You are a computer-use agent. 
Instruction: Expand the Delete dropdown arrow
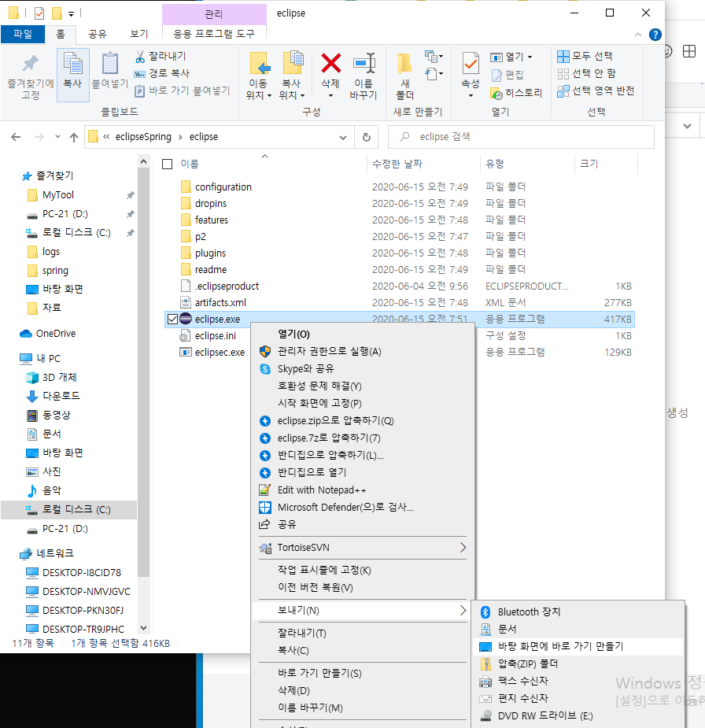pyautogui.click(x=331, y=96)
